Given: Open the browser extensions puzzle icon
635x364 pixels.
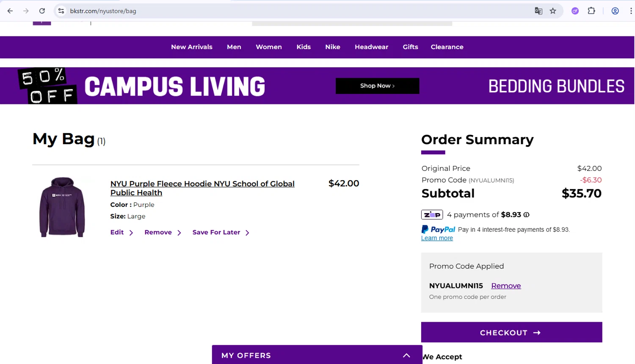Looking at the screenshot, I should point(591,11).
